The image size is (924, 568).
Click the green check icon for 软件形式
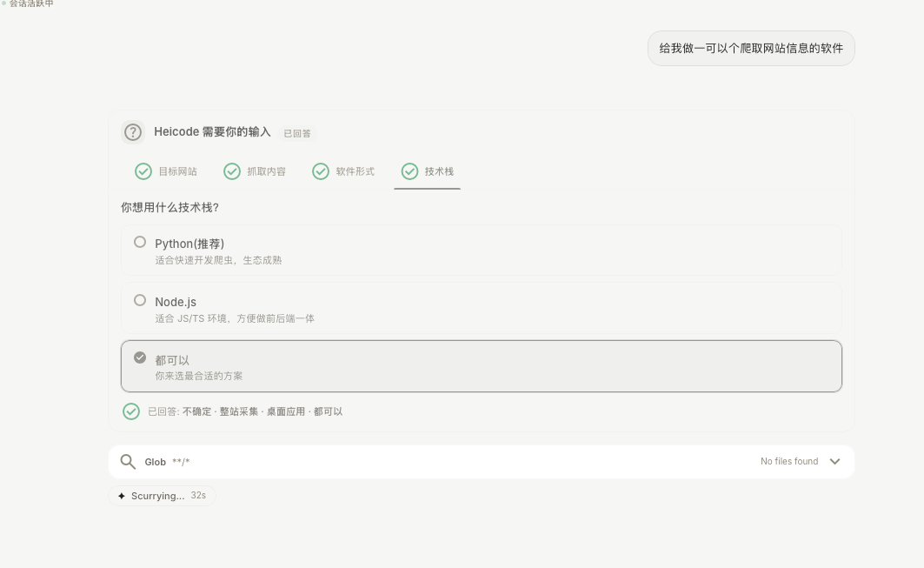pos(321,171)
